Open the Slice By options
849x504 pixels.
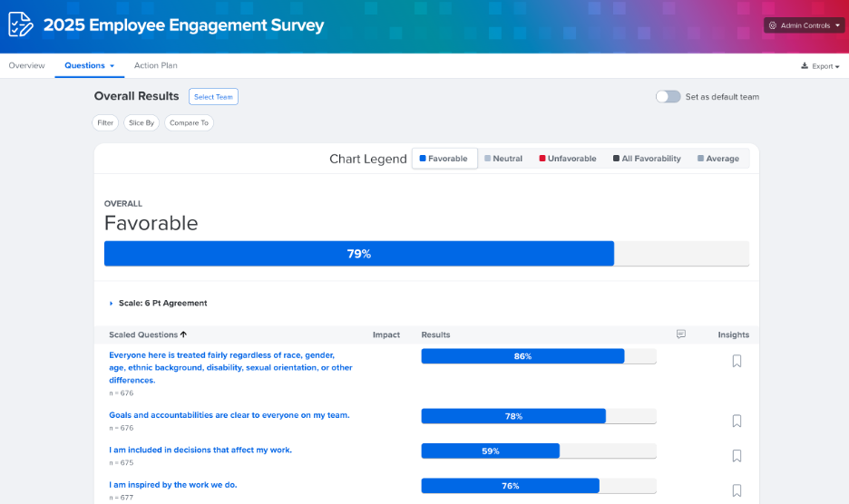(x=141, y=122)
